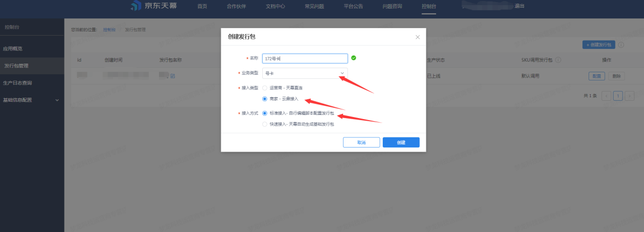Click the 京东天幕 logo icon

pos(135,6)
